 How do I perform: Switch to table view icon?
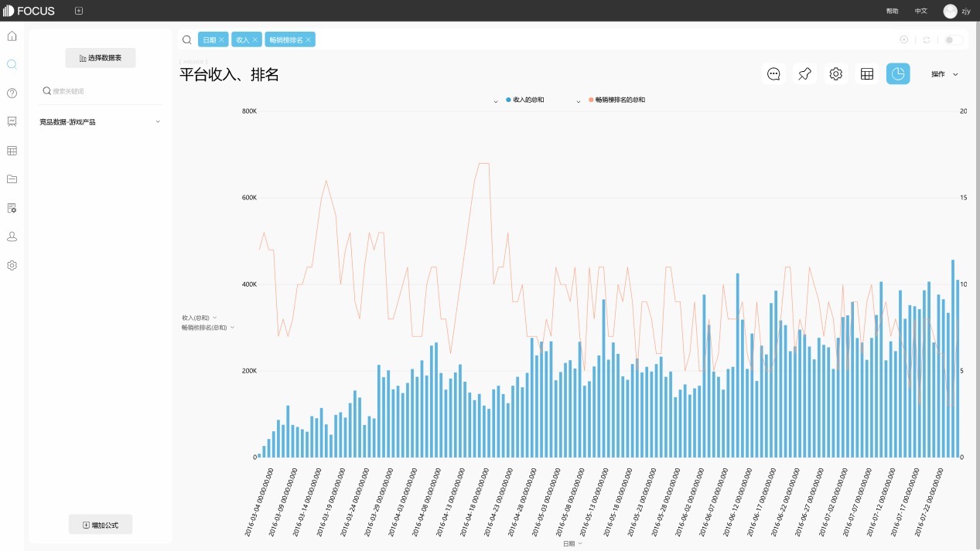867,74
